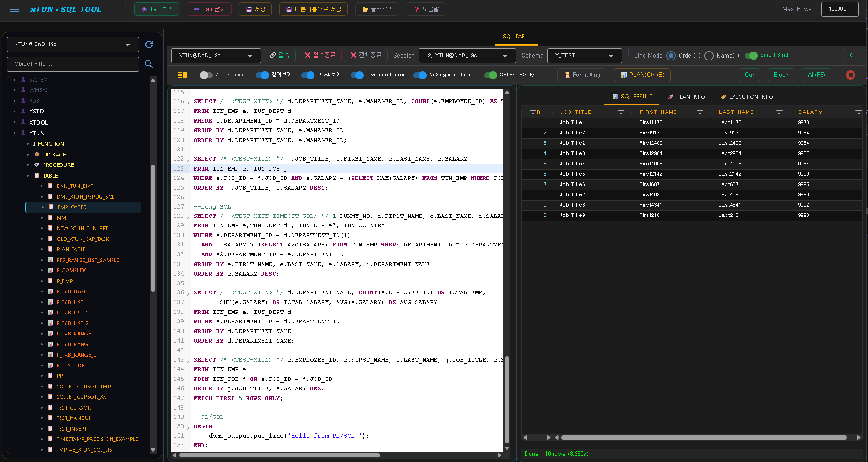Open the SQL RESULT tab
868x462 pixels.
coord(632,97)
